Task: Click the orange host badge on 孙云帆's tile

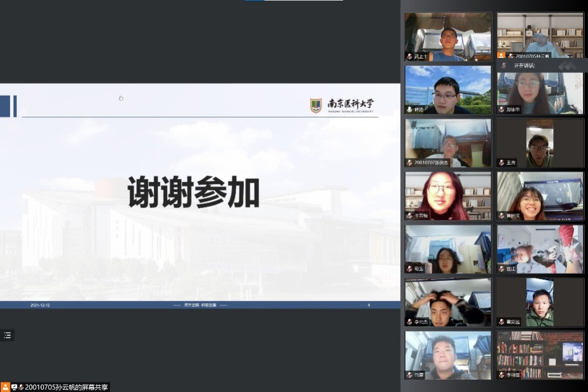Action: (501, 56)
